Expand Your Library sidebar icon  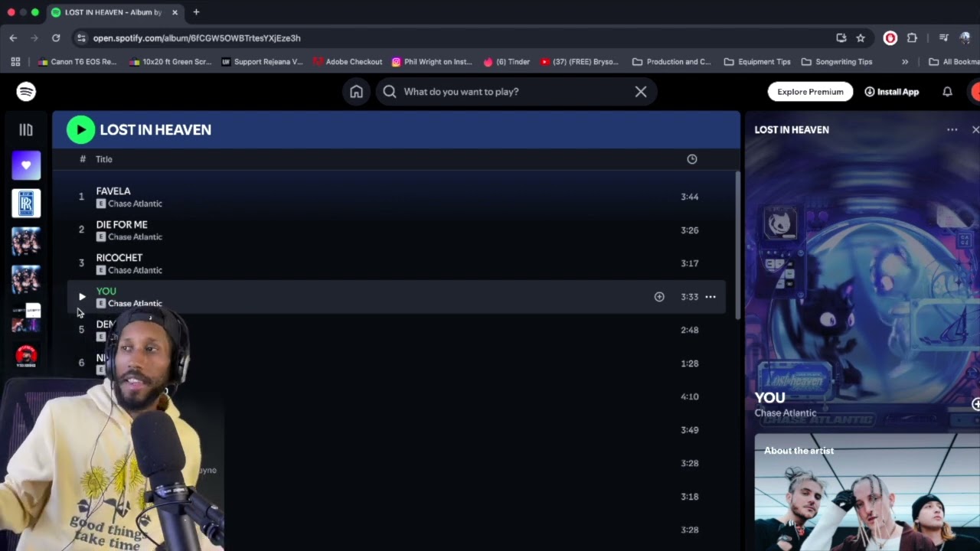pos(26,130)
